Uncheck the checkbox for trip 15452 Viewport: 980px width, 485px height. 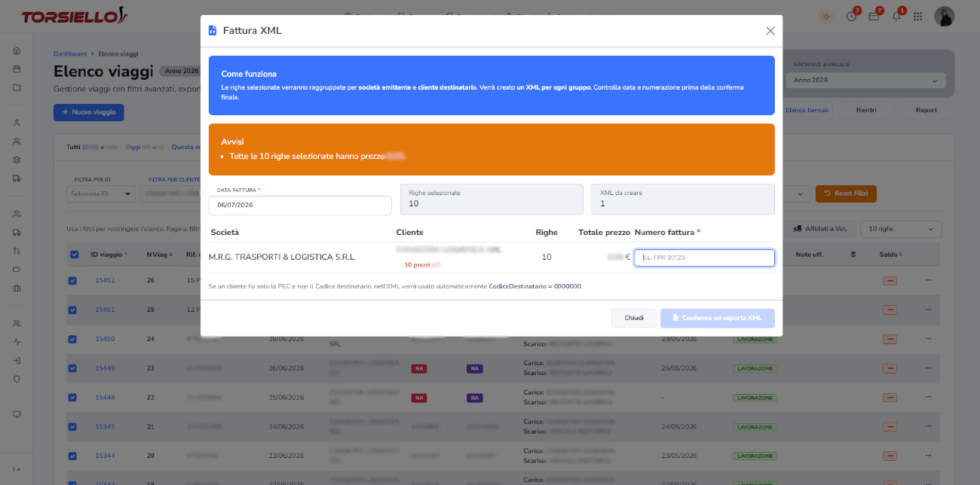(x=72, y=280)
